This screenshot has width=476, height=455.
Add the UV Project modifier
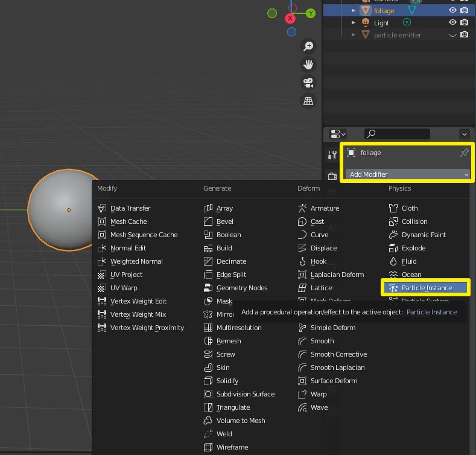(120, 275)
